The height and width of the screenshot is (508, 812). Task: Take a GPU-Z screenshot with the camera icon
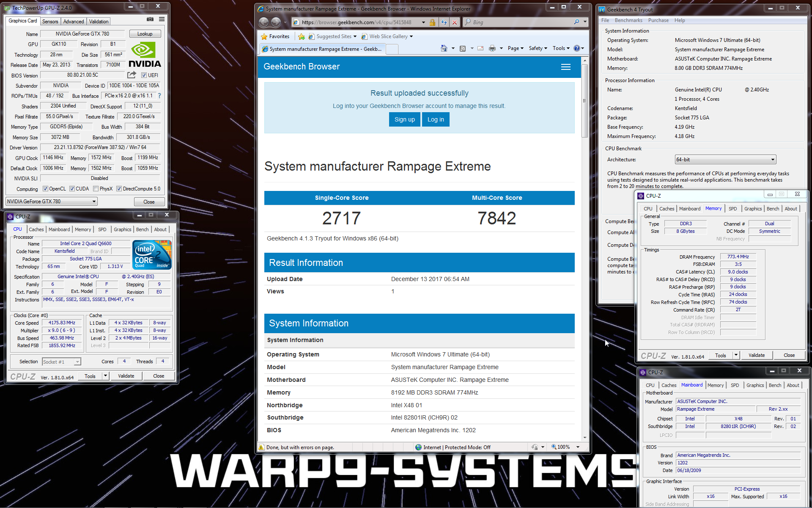[x=150, y=19]
